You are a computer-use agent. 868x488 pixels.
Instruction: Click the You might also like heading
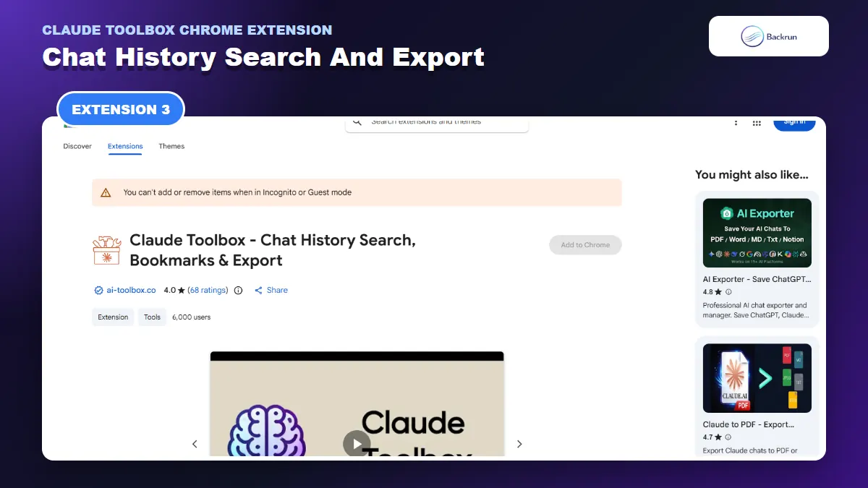click(752, 174)
